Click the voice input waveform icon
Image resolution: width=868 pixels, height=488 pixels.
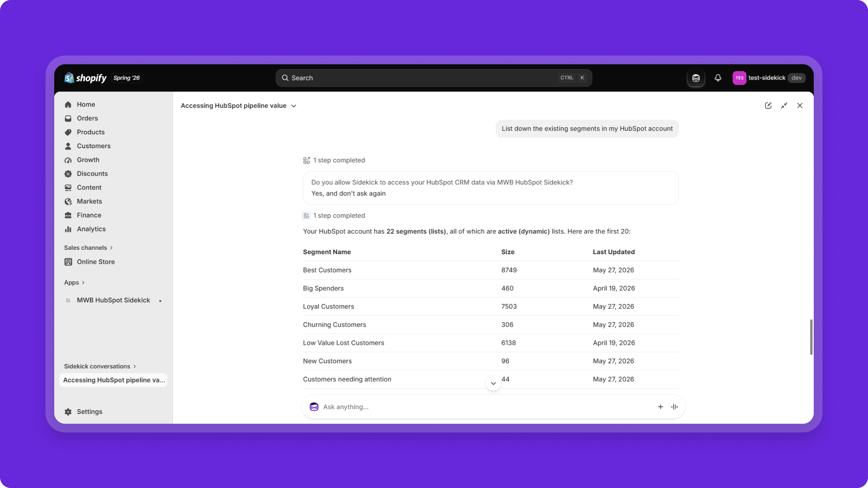[675, 407]
